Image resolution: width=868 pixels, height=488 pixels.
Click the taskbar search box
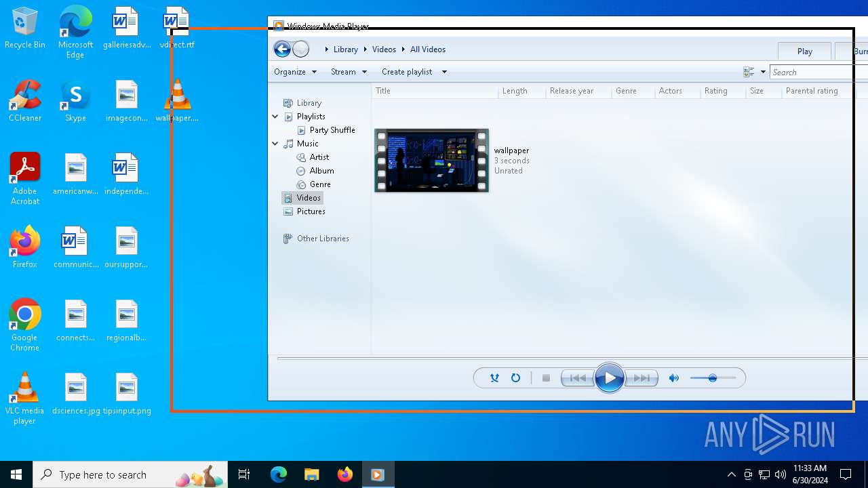click(x=130, y=474)
